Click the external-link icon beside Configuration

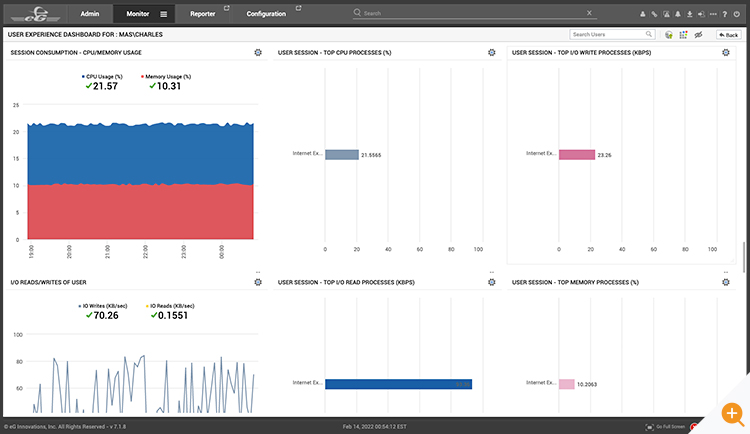[x=298, y=8]
